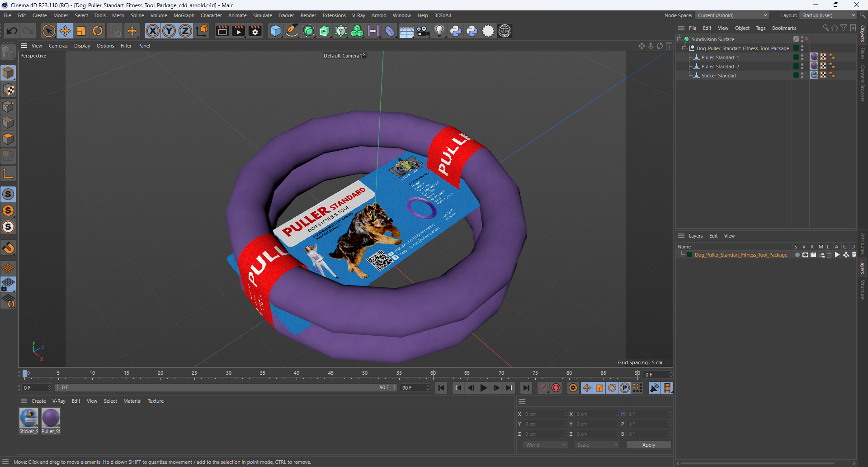Image resolution: width=868 pixels, height=467 pixels.
Task: Select the Scale tool
Action: [x=81, y=31]
